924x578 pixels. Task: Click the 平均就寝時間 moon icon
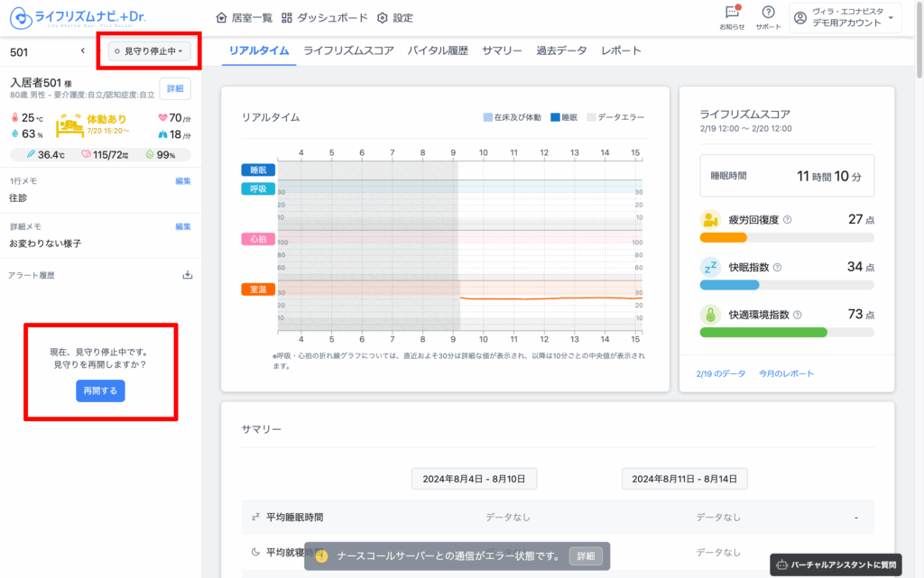[255, 552]
